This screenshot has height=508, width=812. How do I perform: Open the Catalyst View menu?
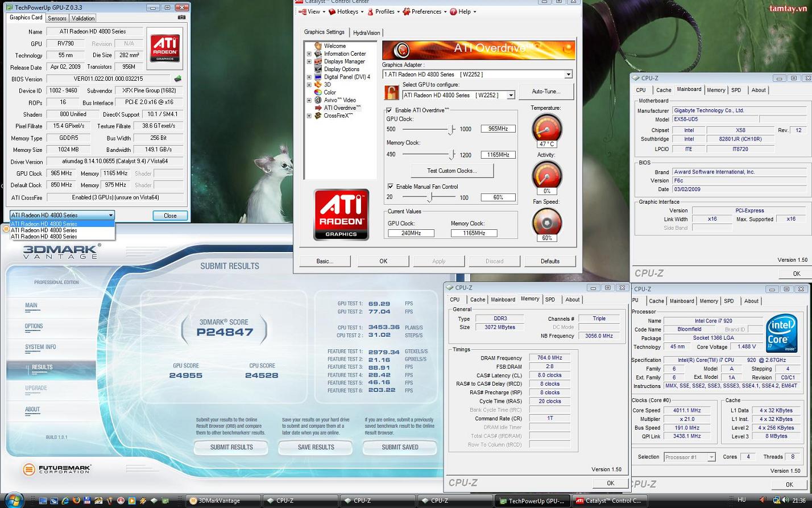tap(312, 11)
